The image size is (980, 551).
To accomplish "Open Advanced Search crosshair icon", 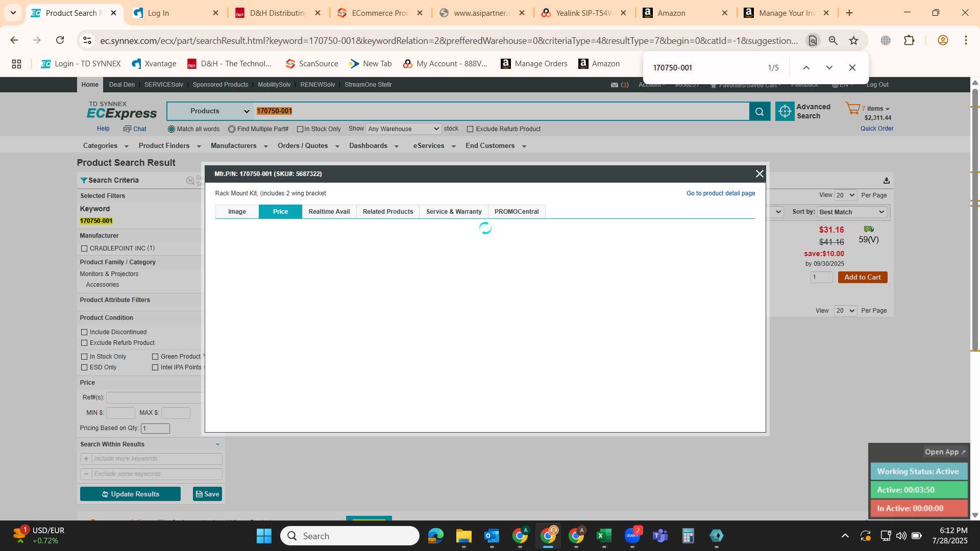I will coord(785,111).
